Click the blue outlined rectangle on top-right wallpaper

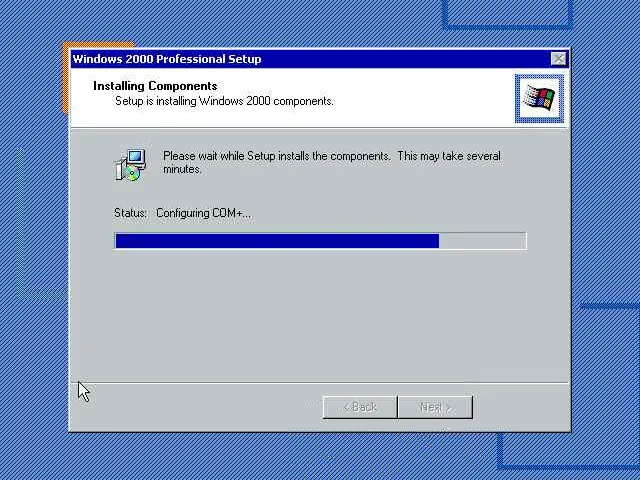coord(507,15)
